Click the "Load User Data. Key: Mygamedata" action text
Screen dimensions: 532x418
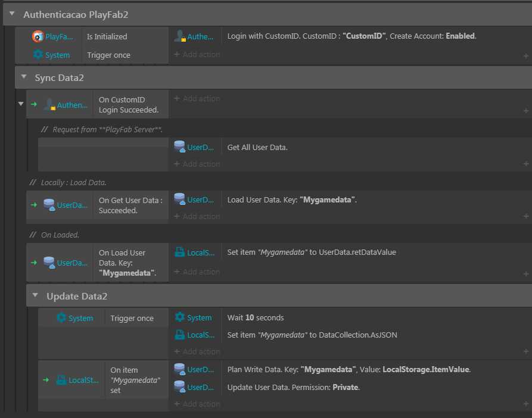(292, 199)
